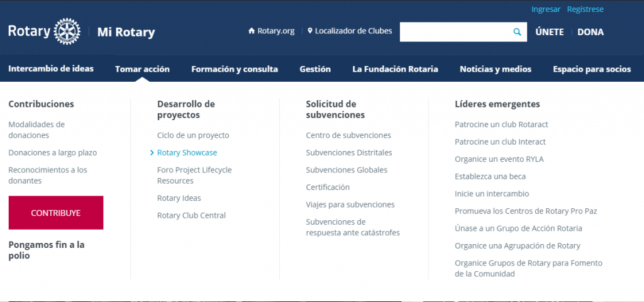Open Tomar acción menu

point(142,69)
